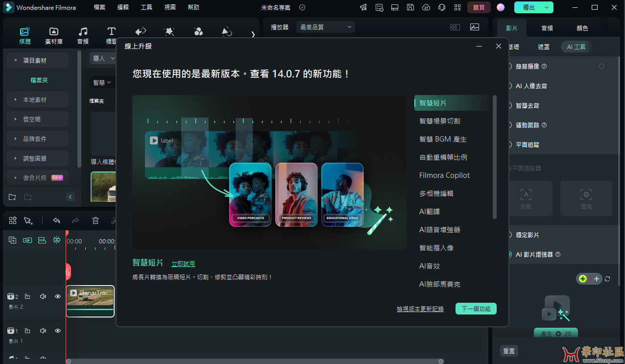Select the 遮罩 sub-tab
Screen dimensions: 625x364
click(544, 47)
